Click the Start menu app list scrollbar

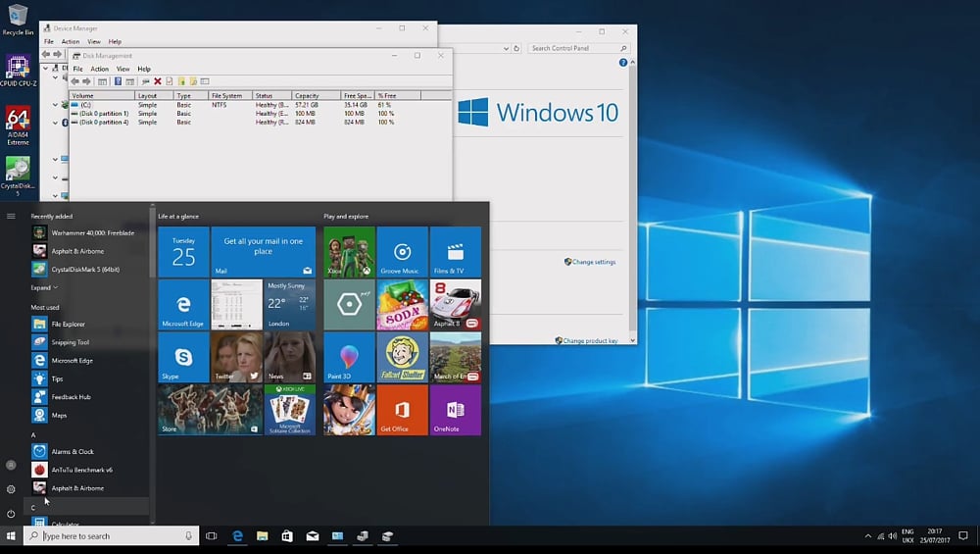pos(152,245)
